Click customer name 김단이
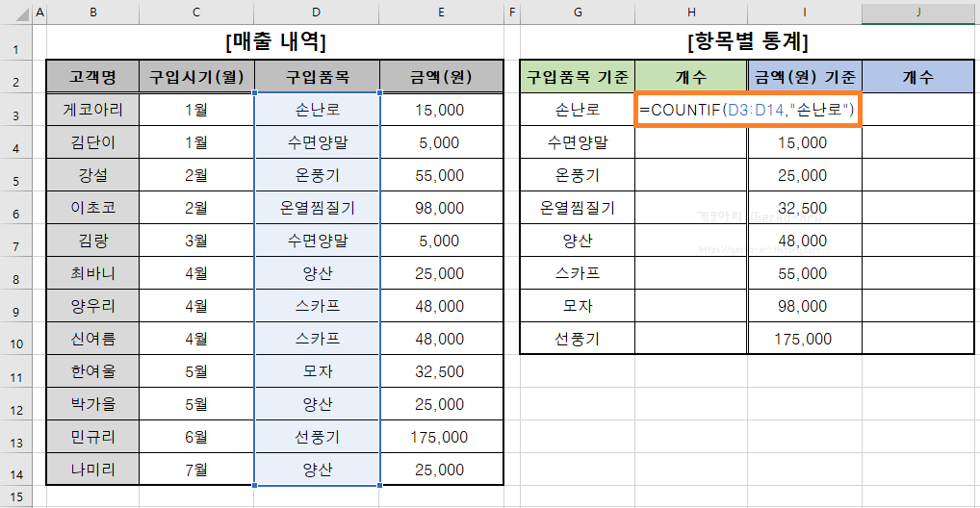The height and width of the screenshot is (508, 980). [x=93, y=142]
